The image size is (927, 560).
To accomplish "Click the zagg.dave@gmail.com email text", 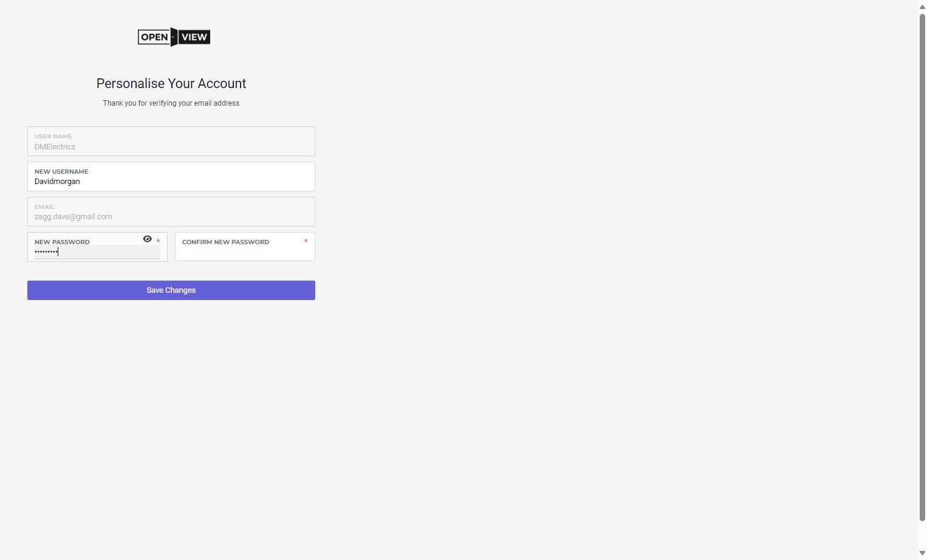I will tap(74, 217).
